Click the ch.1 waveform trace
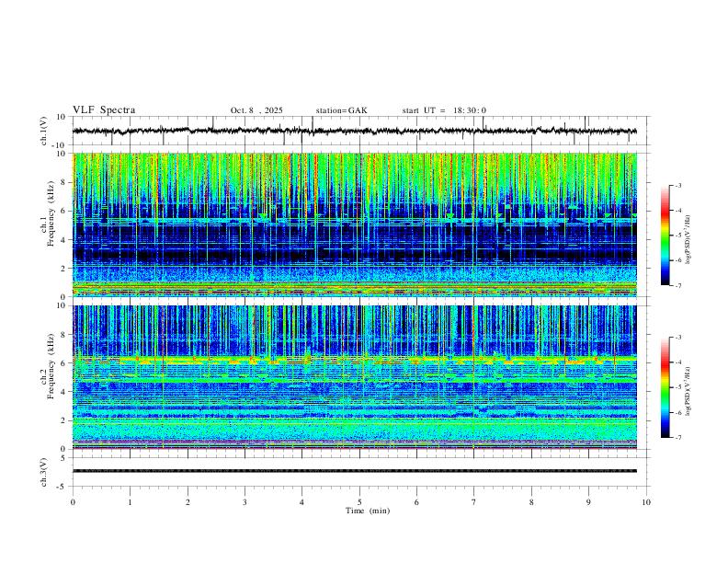 tap(355, 131)
